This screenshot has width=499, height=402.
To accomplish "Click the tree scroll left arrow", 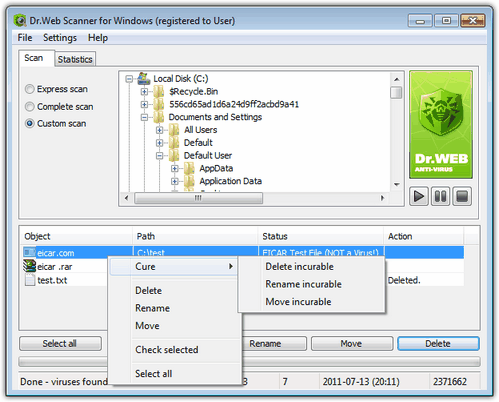I will click(x=126, y=198).
